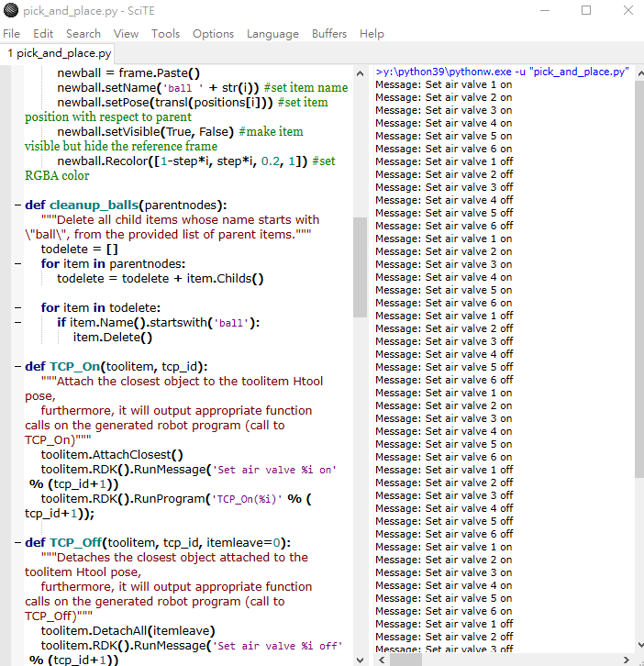Click the first 'Set air valve 6 off' output line
Viewport: 644px width, 666px height.
(x=444, y=226)
